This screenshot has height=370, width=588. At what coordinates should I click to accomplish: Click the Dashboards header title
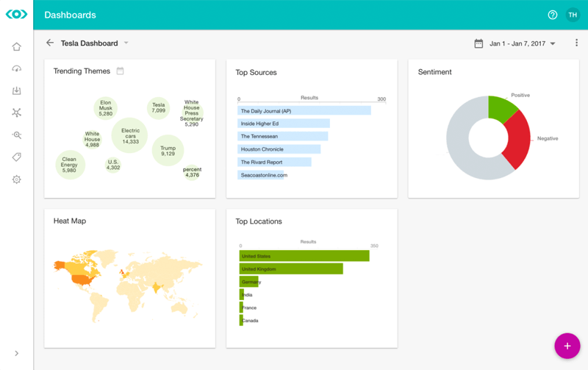(70, 15)
